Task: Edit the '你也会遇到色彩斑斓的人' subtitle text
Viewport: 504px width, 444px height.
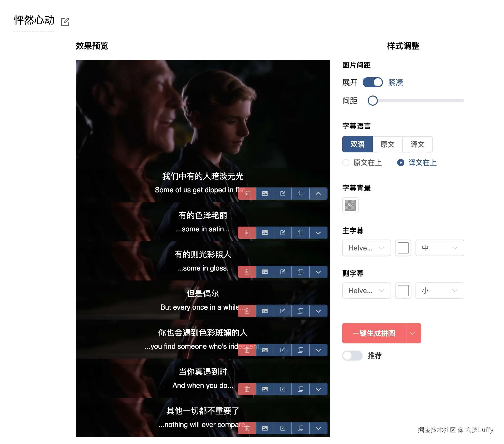Action: pyautogui.click(x=283, y=350)
